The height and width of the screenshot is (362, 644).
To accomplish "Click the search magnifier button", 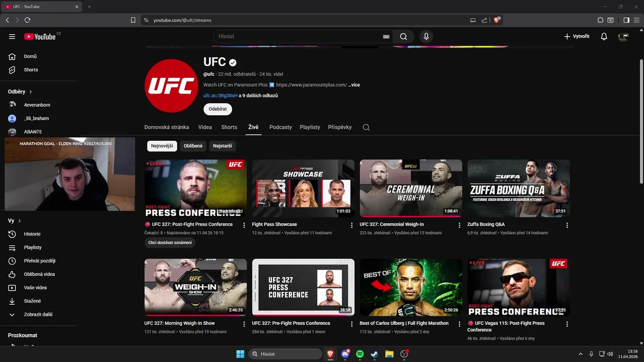I will pyautogui.click(x=404, y=36).
